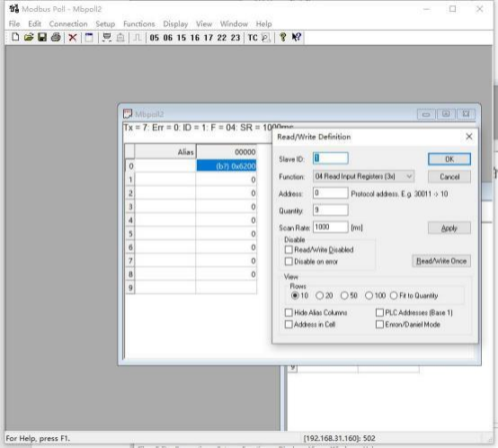
Task: Select function 05 in the toolbar
Action: tap(155, 38)
